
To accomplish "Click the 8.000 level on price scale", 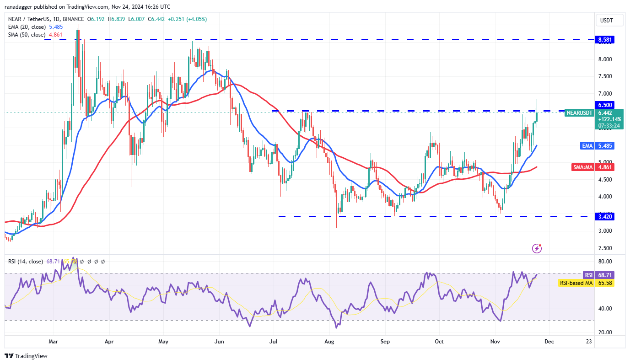I will point(605,59).
